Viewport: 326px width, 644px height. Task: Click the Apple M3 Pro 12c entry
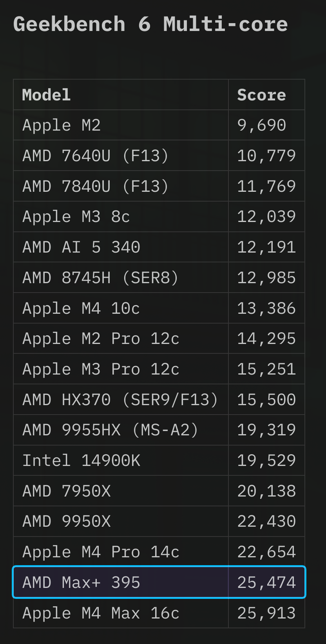point(101,369)
